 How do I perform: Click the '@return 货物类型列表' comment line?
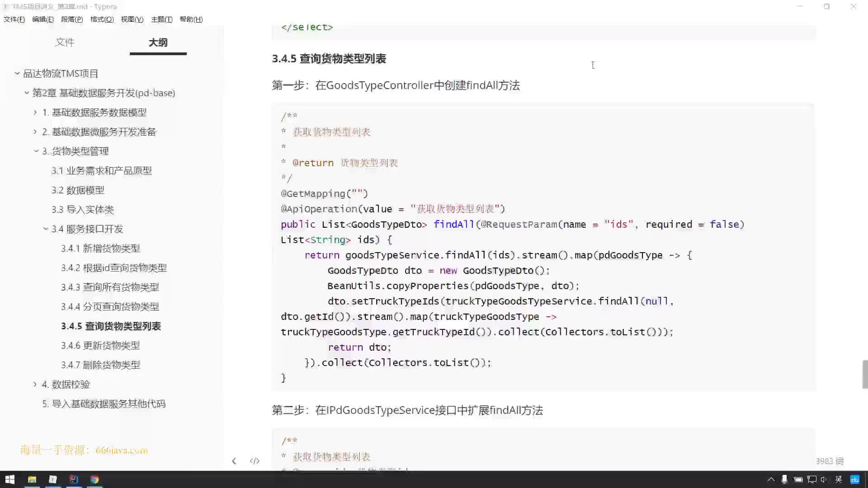(340, 163)
